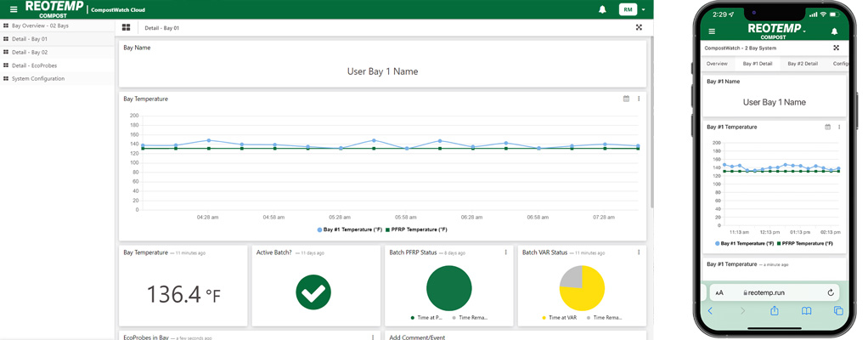868x340 pixels.
Task: Open EcoProbes in Bay options menu
Action: point(373,336)
